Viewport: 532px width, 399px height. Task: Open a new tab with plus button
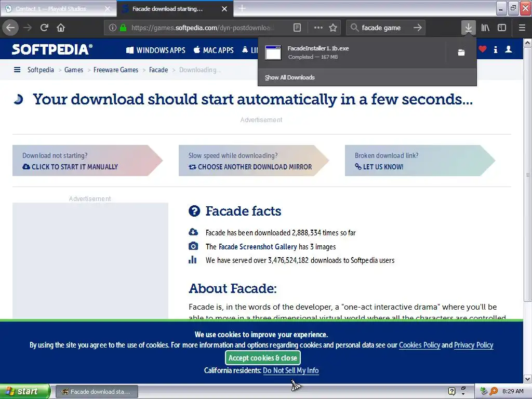[x=242, y=8]
